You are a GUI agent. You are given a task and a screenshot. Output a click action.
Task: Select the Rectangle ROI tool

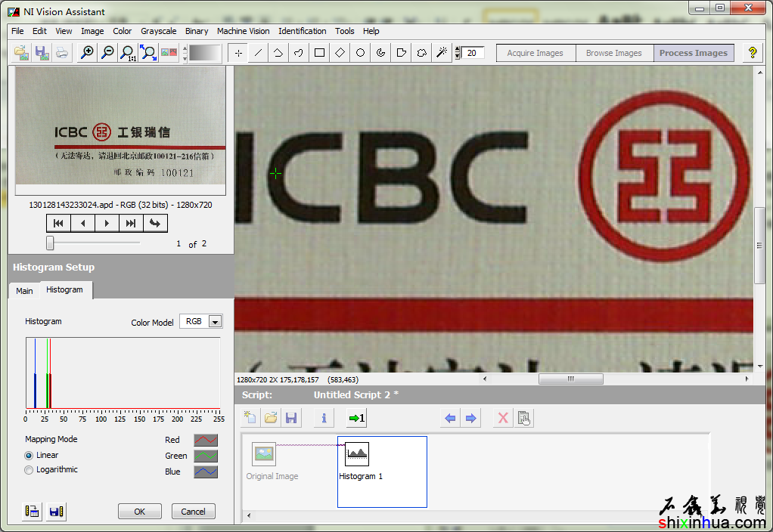pyautogui.click(x=319, y=53)
